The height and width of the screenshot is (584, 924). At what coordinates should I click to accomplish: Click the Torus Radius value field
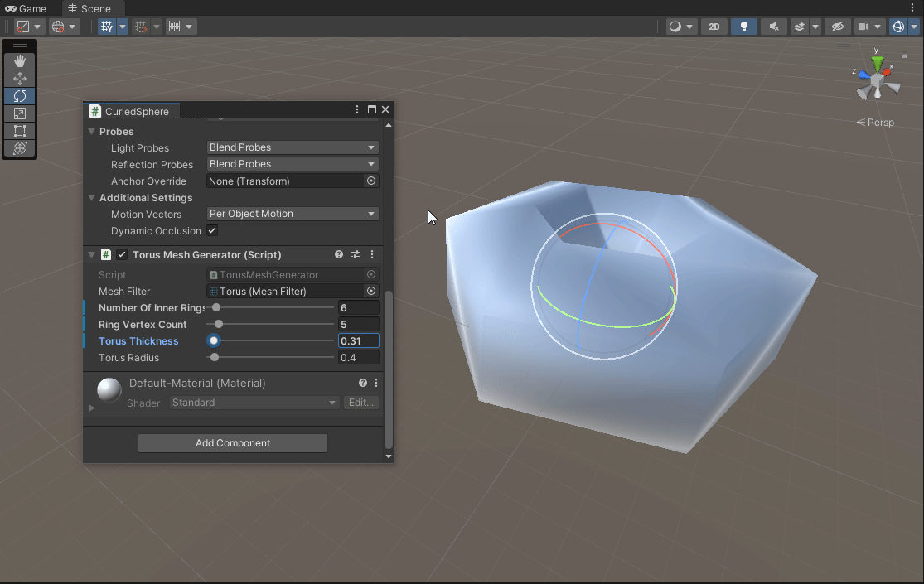[x=358, y=358]
